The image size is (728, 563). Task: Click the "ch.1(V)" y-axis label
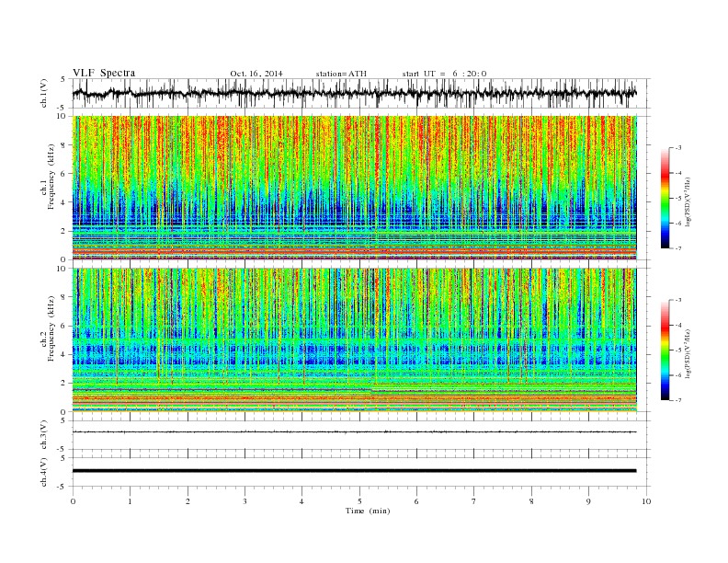(44, 95)
